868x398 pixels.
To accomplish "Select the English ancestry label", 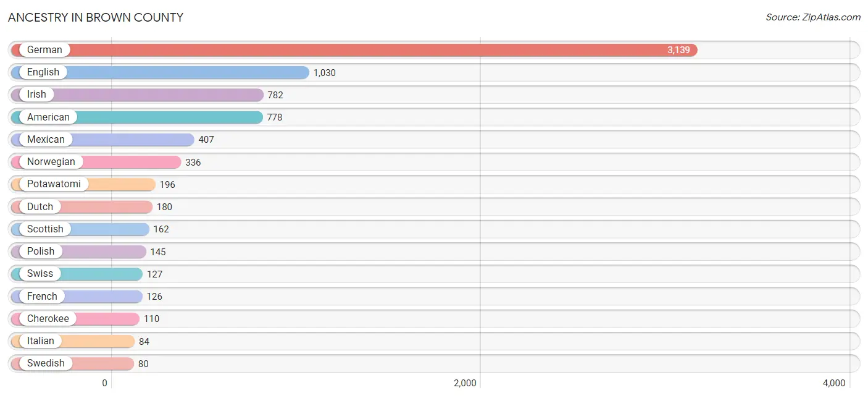I will [x=43, y=72].
